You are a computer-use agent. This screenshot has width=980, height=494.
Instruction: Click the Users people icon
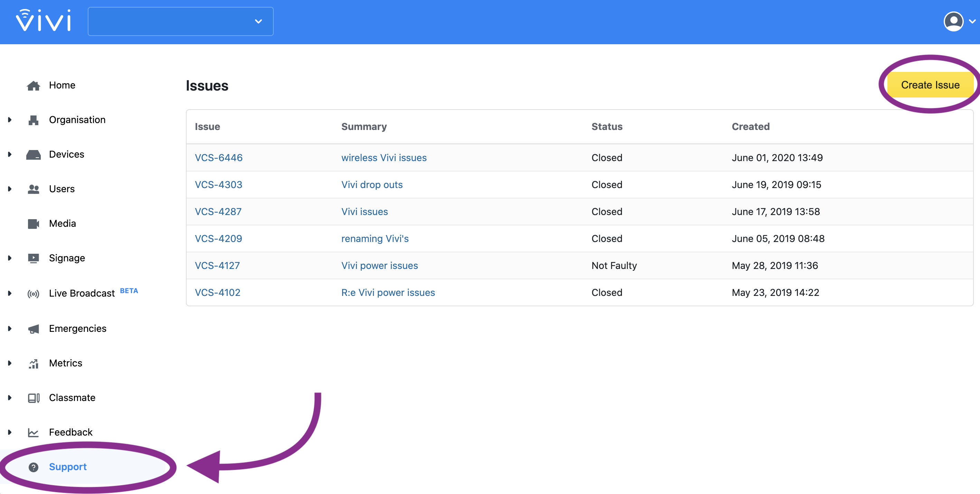pos(34,189)
